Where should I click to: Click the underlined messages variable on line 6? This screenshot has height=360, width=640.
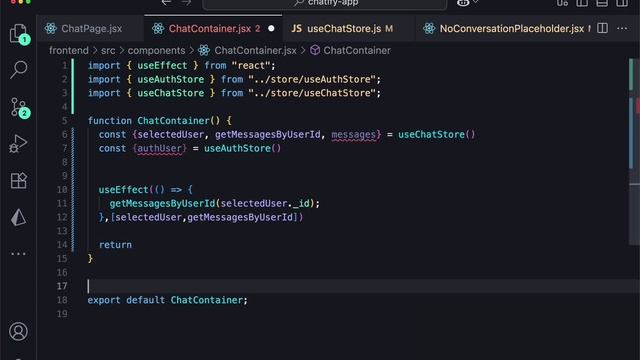coord(353,135)
